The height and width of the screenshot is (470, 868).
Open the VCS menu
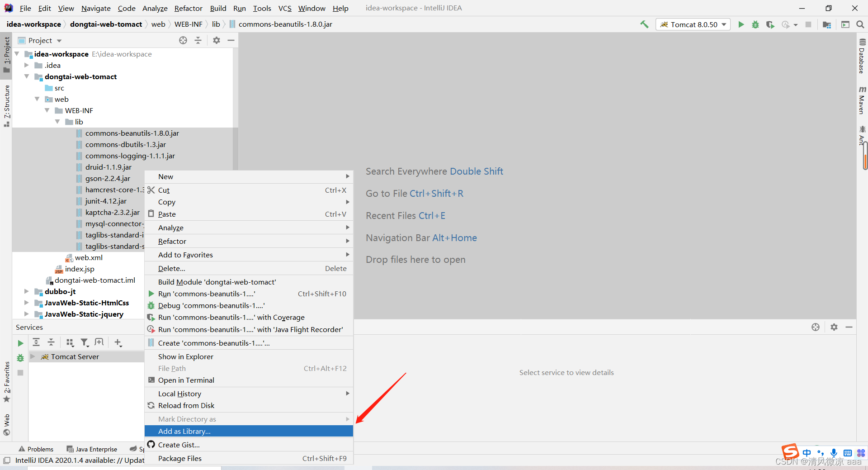285,8
